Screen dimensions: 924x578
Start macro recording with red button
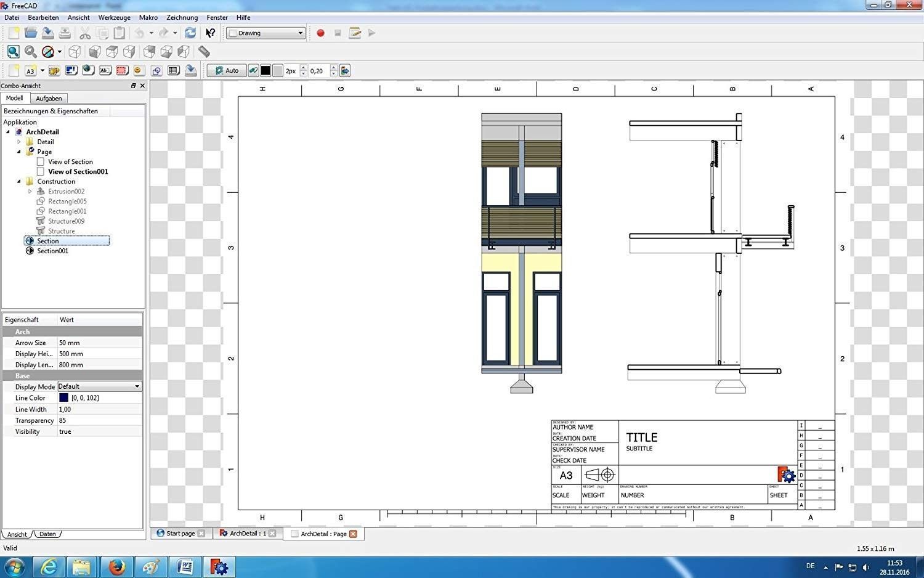click(320, 33)
